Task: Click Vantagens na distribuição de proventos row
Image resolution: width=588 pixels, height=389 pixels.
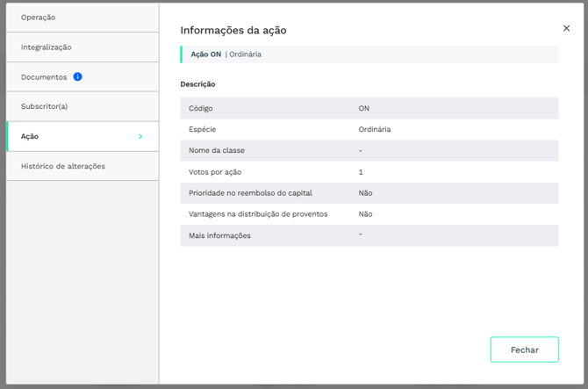Action: (x=369, y=214)
